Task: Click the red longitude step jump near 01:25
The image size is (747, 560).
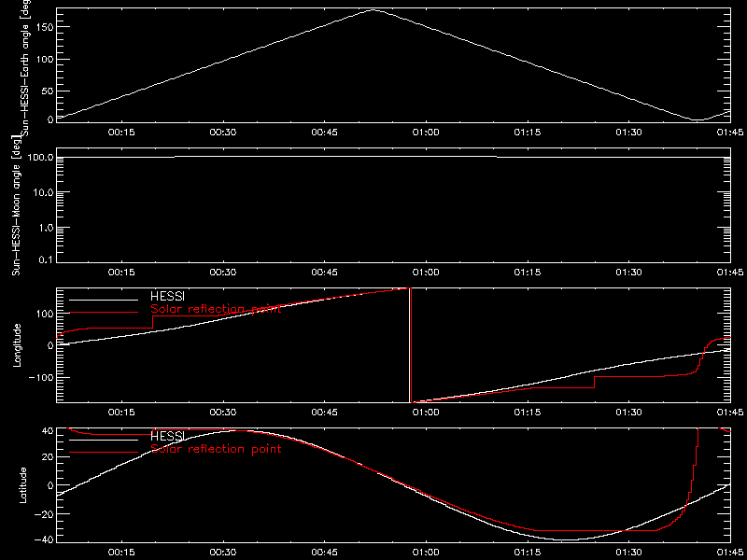Action: [x=594, y=382]
